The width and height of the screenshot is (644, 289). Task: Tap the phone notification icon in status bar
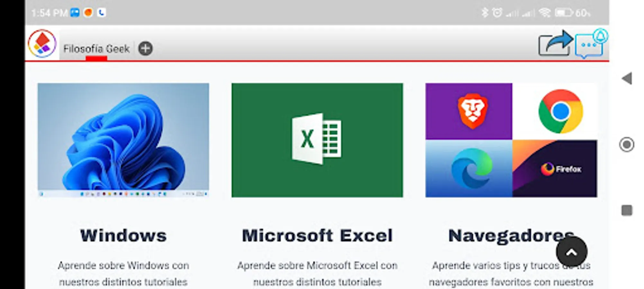101,13
